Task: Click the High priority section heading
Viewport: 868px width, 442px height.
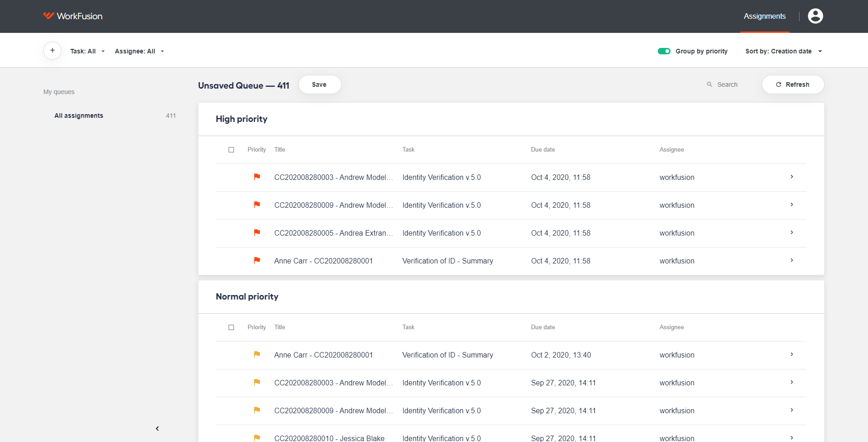Action: pyautogui.click(x=241, y=119)
